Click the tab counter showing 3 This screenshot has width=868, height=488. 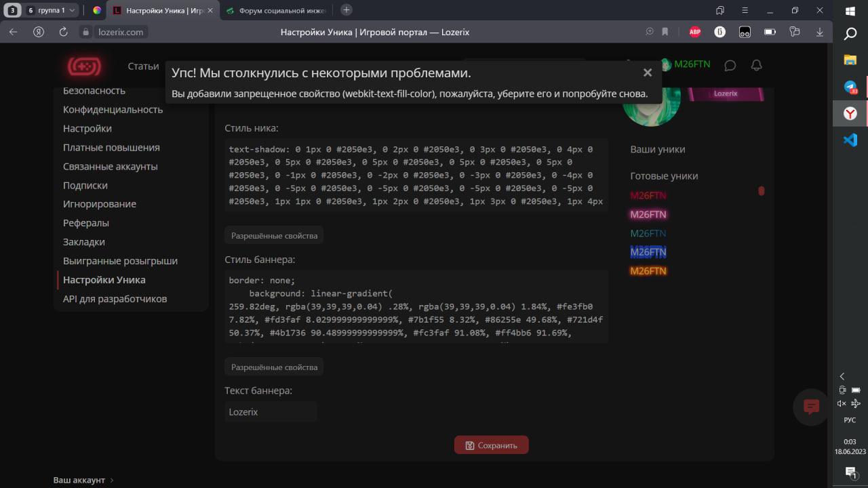point(13,10)
